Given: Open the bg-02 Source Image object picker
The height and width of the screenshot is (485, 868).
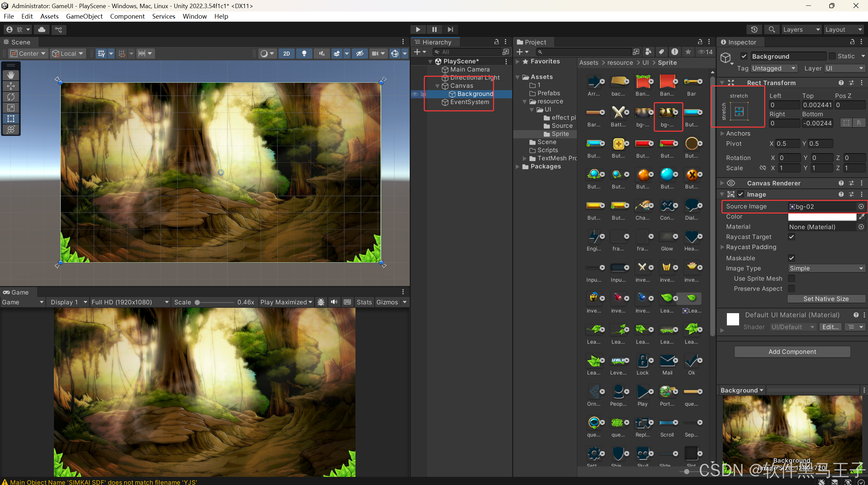Looking at the screenshot, I should click(x=861, y=206).
